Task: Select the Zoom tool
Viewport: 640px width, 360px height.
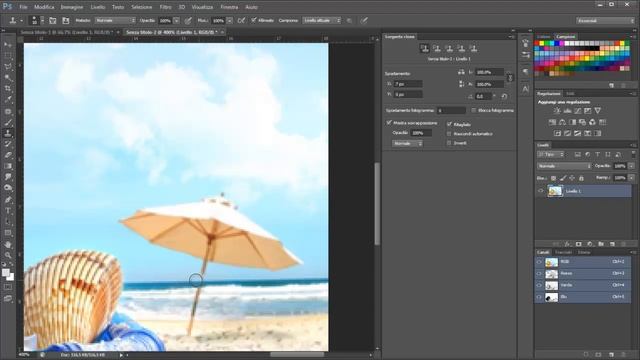Action: click(8, 256)
